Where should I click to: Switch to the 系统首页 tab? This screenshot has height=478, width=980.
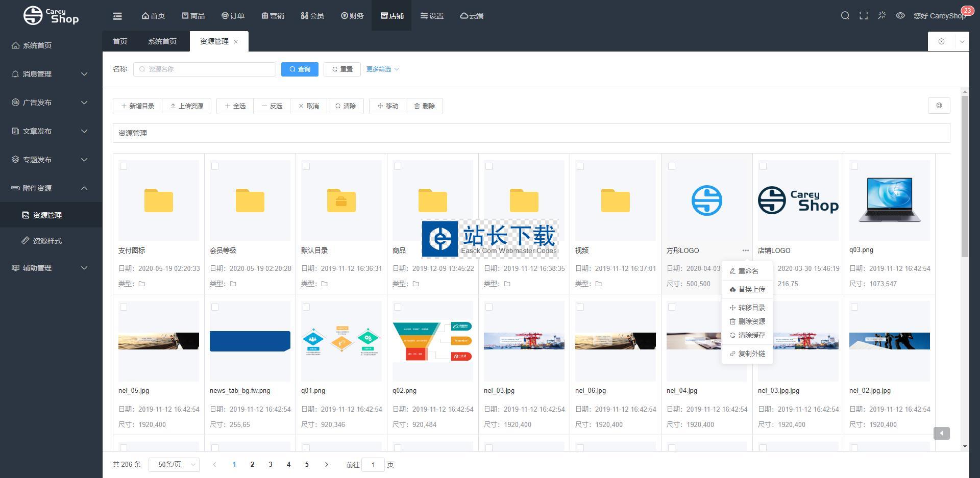pyautogui.click(x=162, y=41)
